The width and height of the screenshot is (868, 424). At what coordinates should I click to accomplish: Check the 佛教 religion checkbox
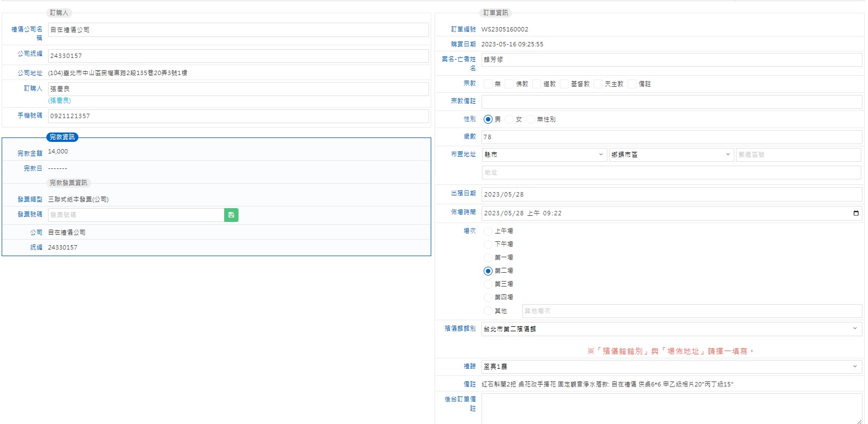[509, 84]
